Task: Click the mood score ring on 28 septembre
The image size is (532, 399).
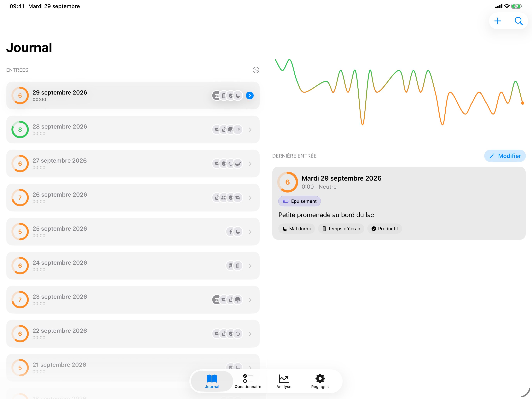Action: click(20, 130)
